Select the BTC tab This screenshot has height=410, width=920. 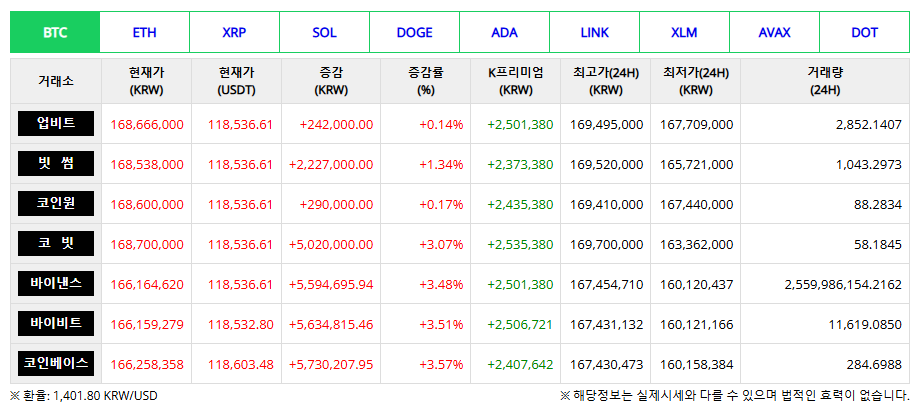pyautogui.click(x=55, y=33)
